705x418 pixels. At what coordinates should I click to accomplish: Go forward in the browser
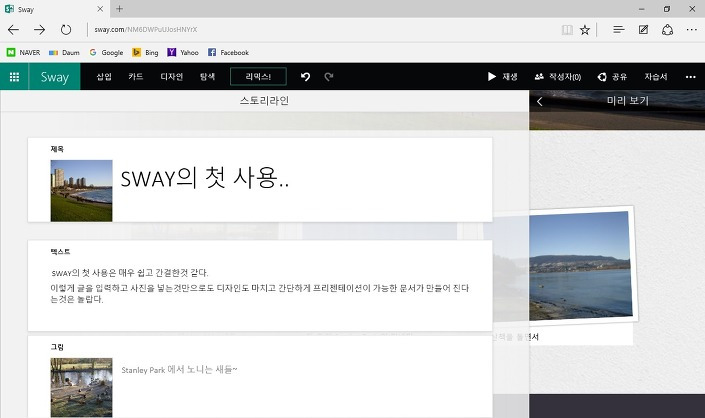point(40,30)
